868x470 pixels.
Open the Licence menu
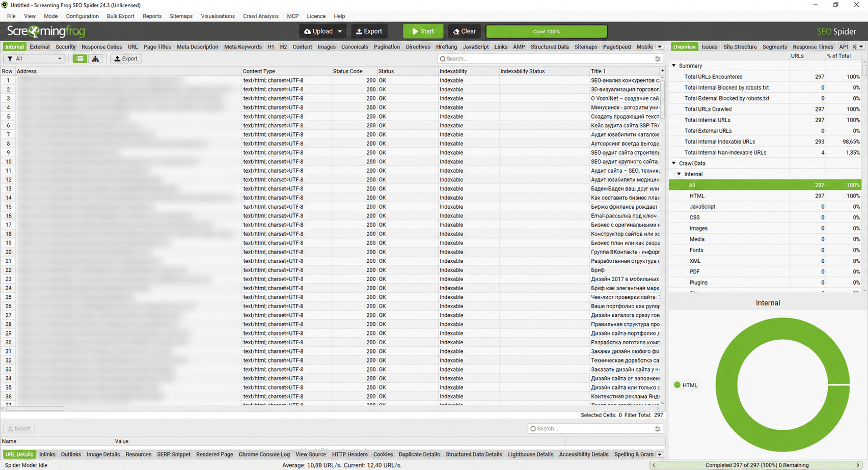click(316, 16)
